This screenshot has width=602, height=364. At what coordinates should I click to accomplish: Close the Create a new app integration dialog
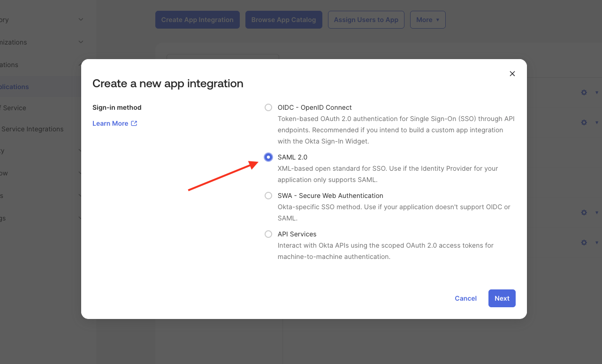(512, 74)
